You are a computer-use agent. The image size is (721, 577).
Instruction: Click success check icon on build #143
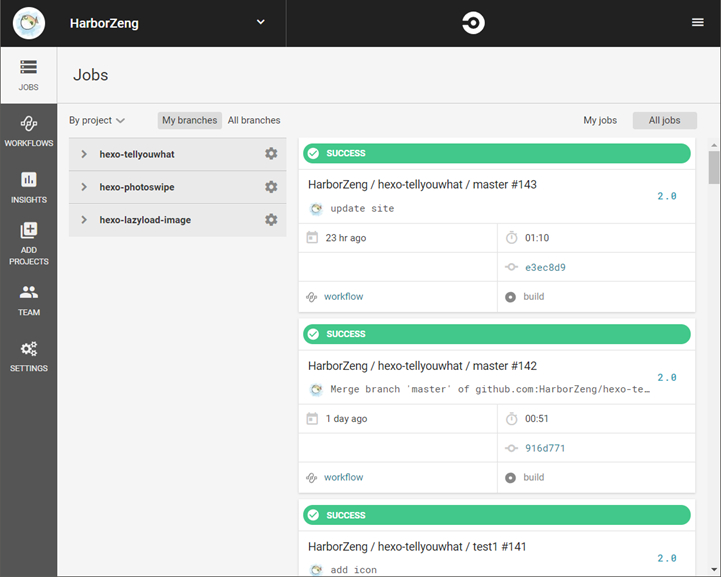click(314, 153)
